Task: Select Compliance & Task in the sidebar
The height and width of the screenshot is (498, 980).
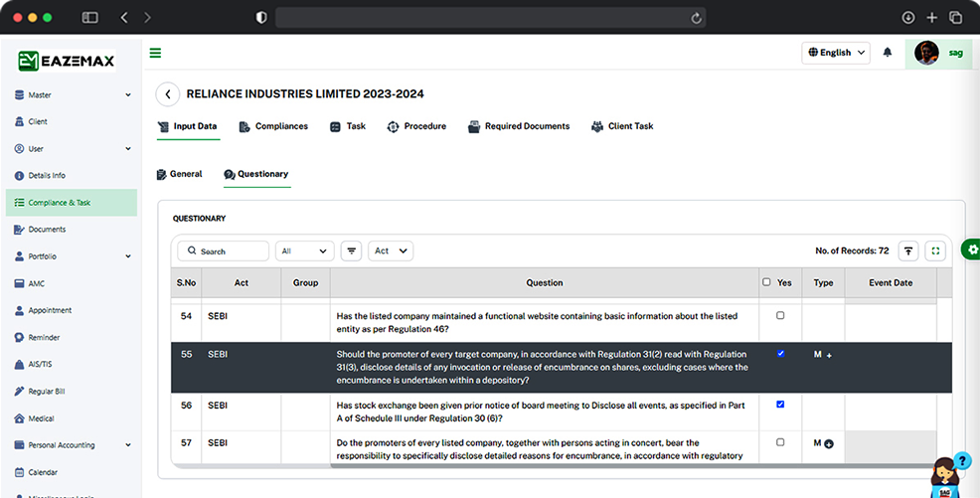Action: tap(72, 203)
